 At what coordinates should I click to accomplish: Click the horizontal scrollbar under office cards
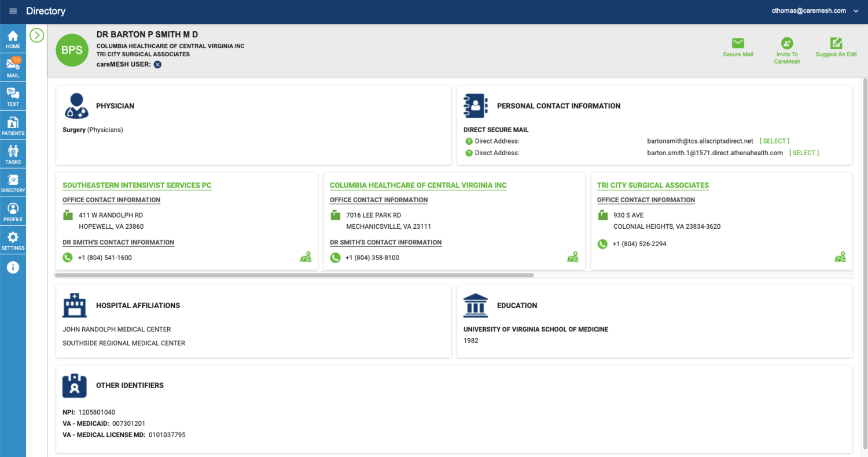pos(295,275)
